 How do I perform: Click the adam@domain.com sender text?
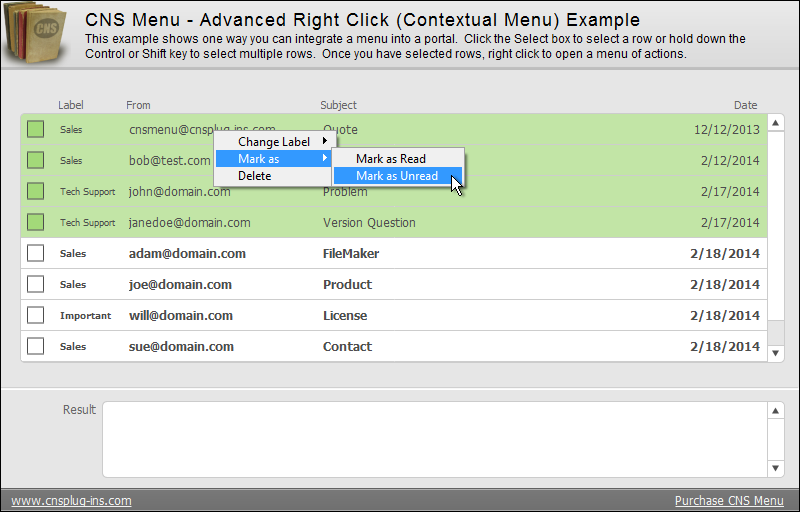point(187,253)
